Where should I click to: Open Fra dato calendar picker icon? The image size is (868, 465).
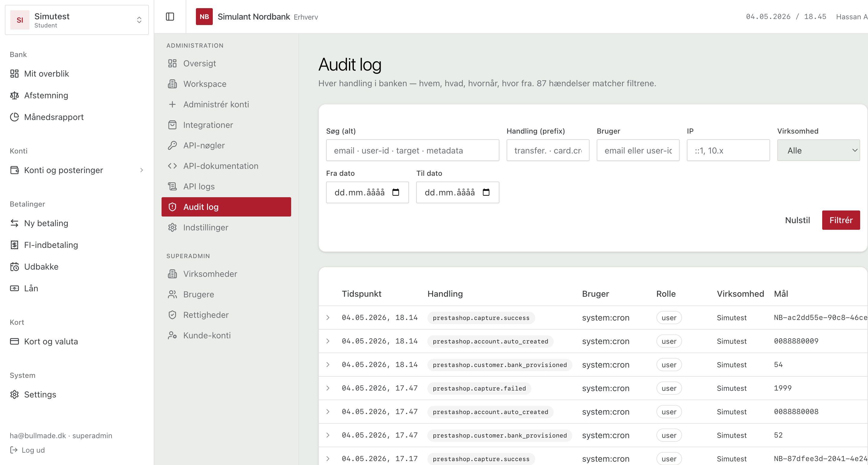coord(396,192)
